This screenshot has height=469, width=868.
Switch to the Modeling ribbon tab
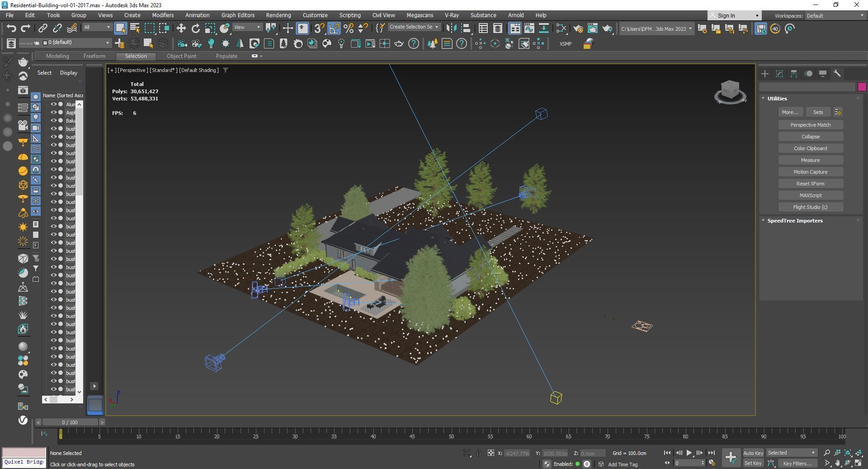coord(57,56)
